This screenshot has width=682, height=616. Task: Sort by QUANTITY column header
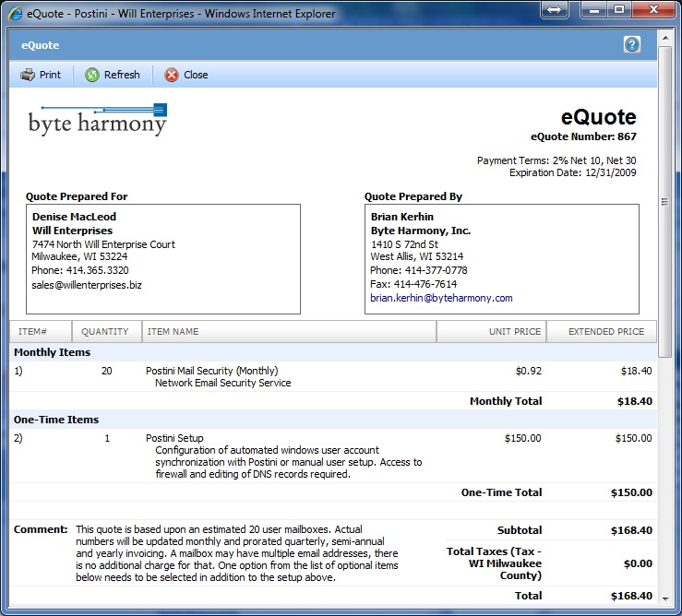107,331
